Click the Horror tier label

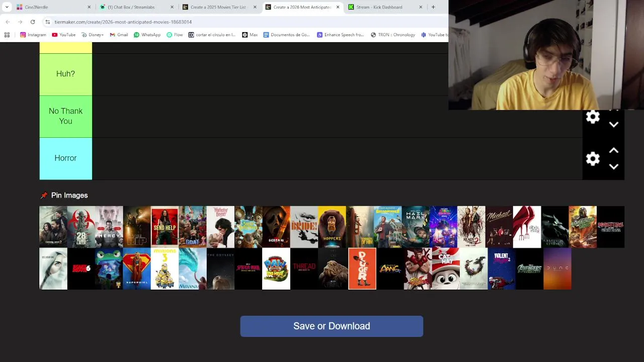pyautogui.click(x=65, y=158)
